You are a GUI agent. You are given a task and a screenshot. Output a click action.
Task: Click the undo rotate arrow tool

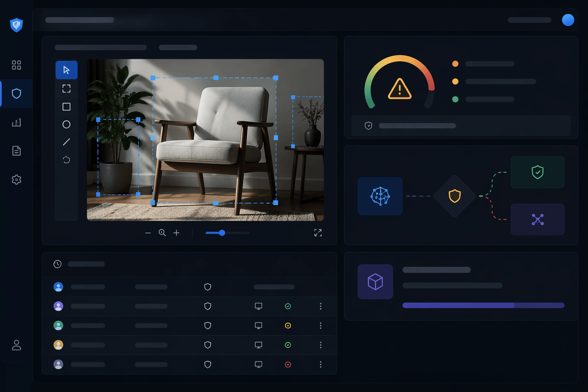[x=67, y=160]
